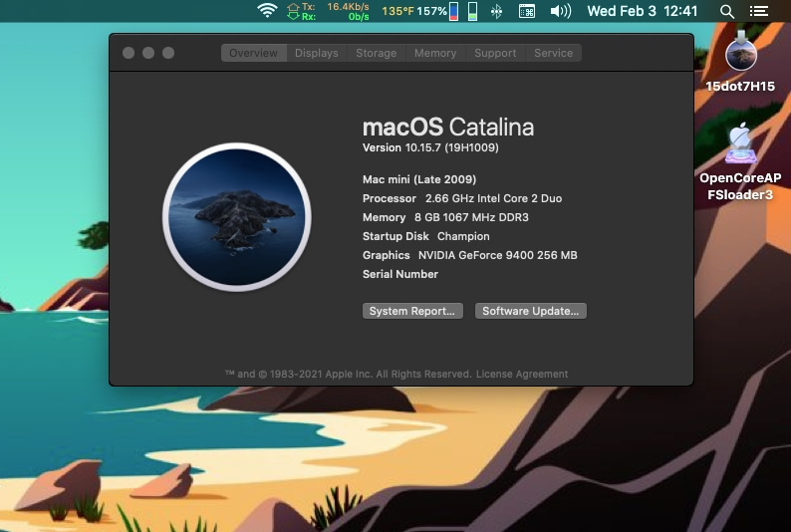The image size is (791, 532).
Task: Click the Software Update button
Action: [531, 311]
